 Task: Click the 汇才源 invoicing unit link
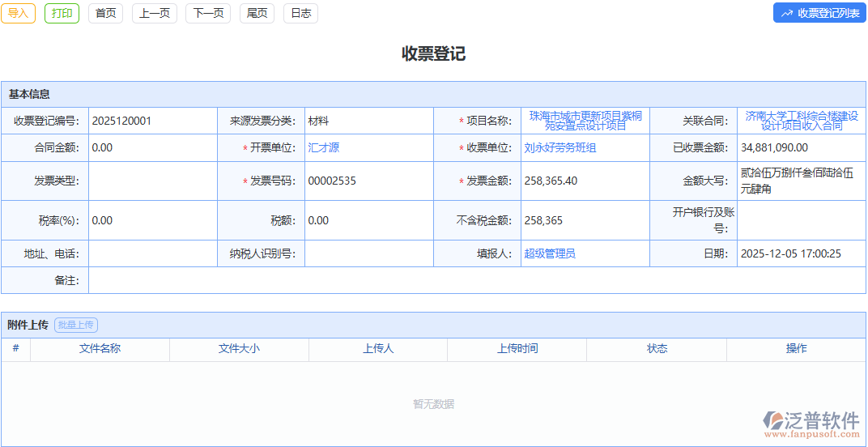(323, 147)
